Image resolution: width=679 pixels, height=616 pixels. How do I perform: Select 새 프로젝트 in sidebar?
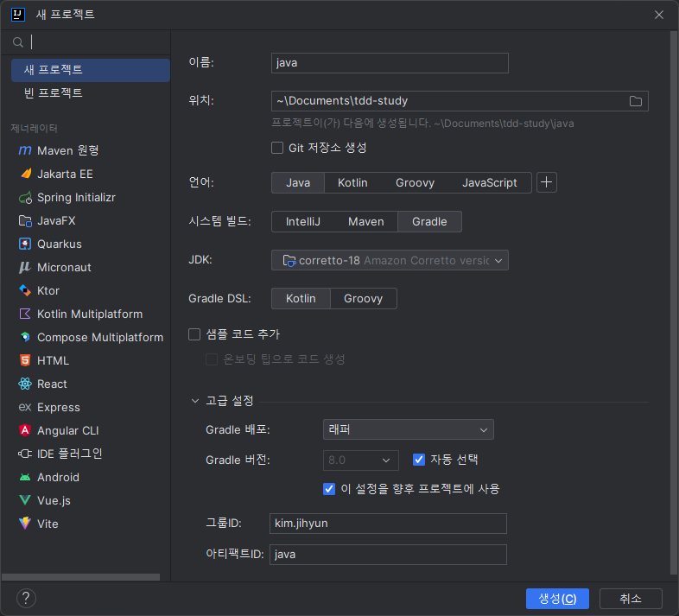coord(91,70)
